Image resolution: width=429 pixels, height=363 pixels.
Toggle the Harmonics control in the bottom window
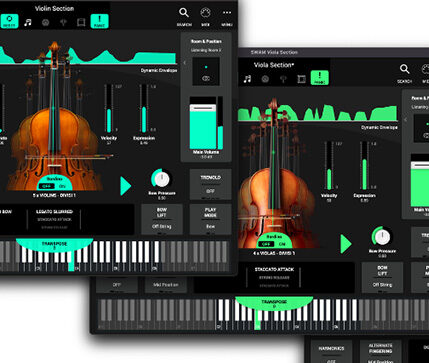pos(331,352)
